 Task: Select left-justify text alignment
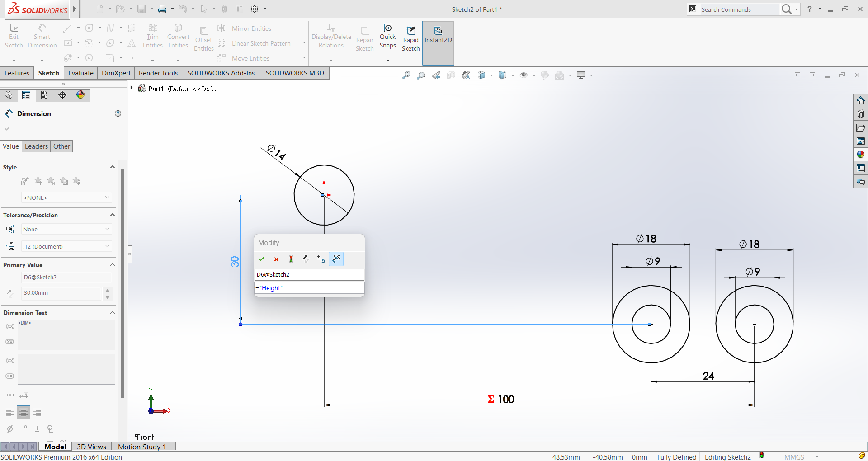coord(10,412)
